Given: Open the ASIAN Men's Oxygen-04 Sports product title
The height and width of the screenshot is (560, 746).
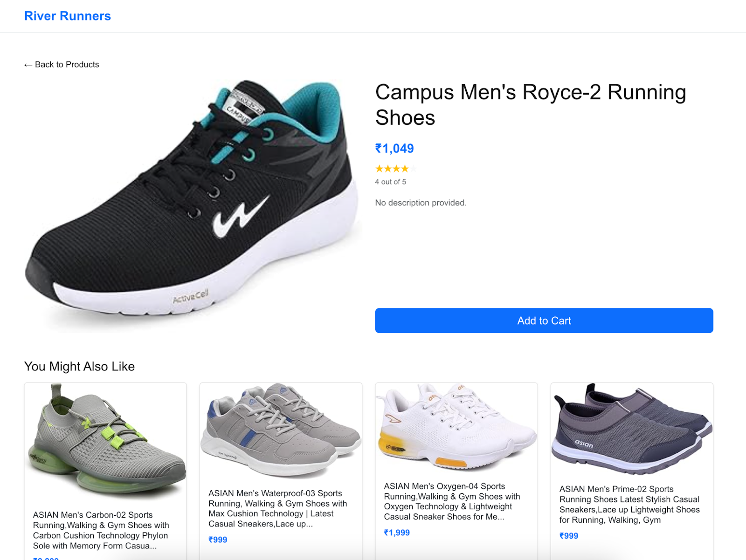Looking at the screenshot, I should pos(452,501).
